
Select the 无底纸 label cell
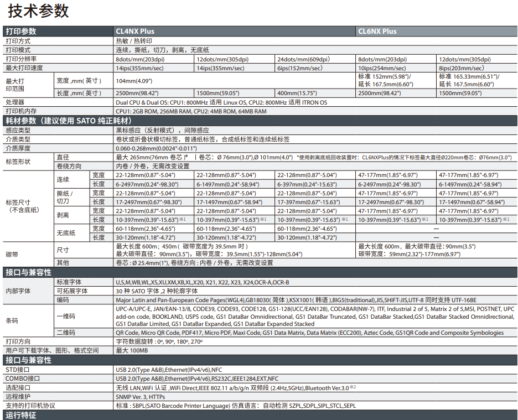66,233
